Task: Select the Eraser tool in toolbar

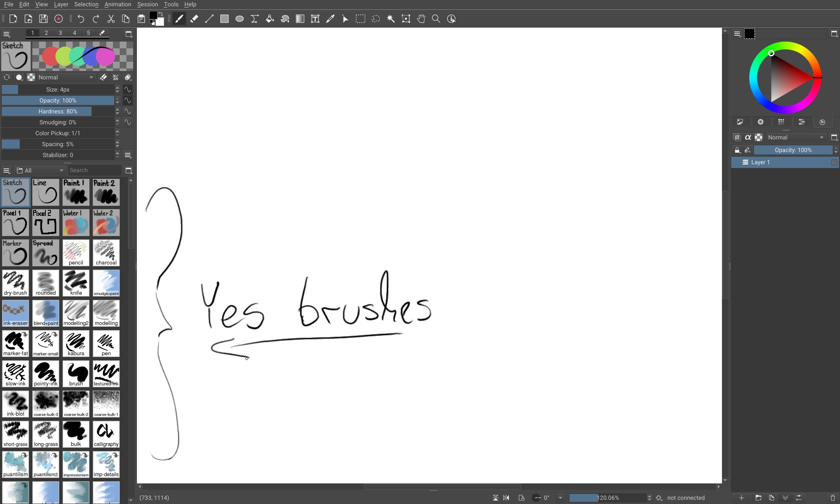Action: pos(194,19)
